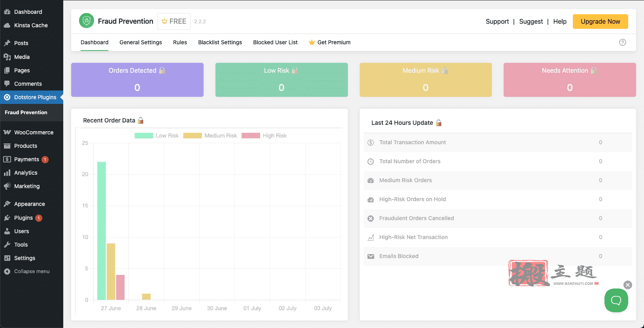The width and height of the screenshot is (644, 328).
Task: Open the Support link
Action: tap(497, 21)
